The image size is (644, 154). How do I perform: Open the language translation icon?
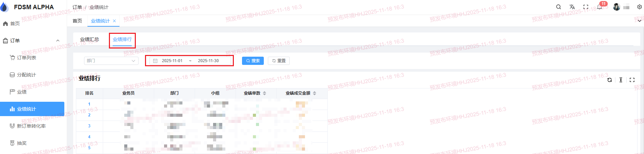(x=572, y=7)
